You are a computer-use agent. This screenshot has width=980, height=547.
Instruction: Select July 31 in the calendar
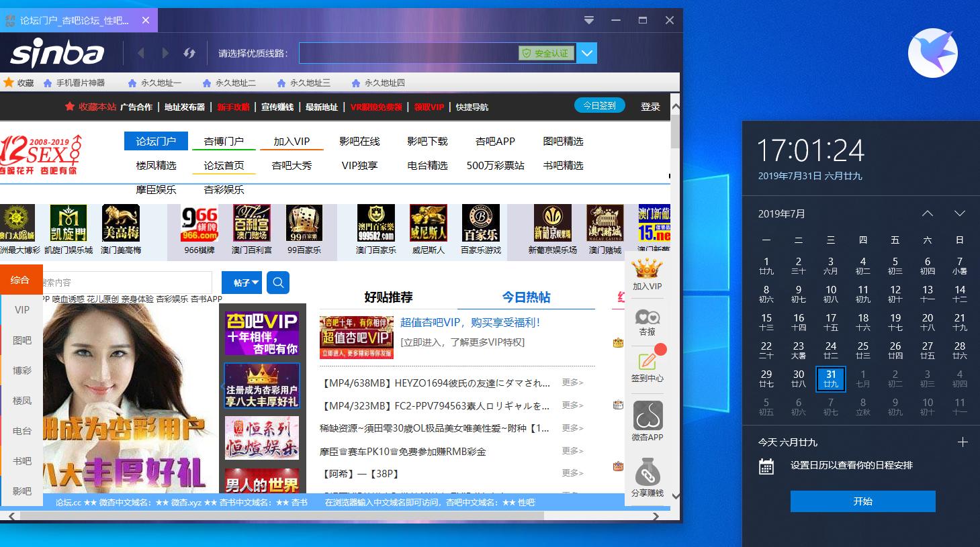pos(831,379)
